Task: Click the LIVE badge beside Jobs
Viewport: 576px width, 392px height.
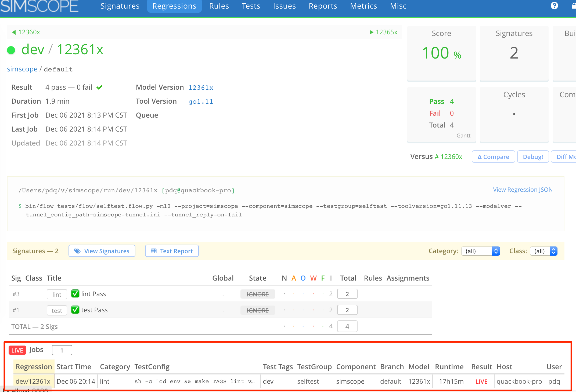Action: point(17,350)
